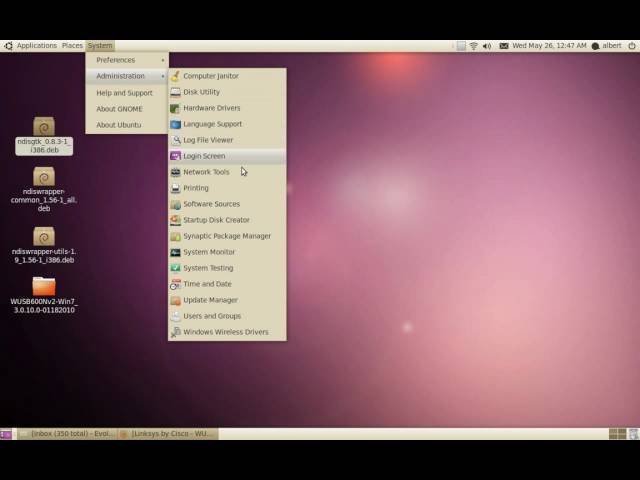Open Printing settings entry
This screenshot has width=640, height=480.
click(x=227, y=188)
